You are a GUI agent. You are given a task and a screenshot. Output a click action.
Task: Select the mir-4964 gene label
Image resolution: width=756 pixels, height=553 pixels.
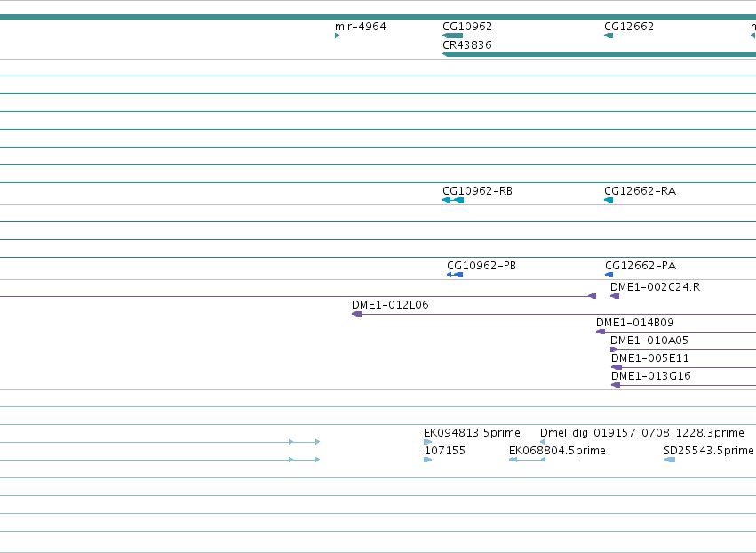tap(360, 27)
